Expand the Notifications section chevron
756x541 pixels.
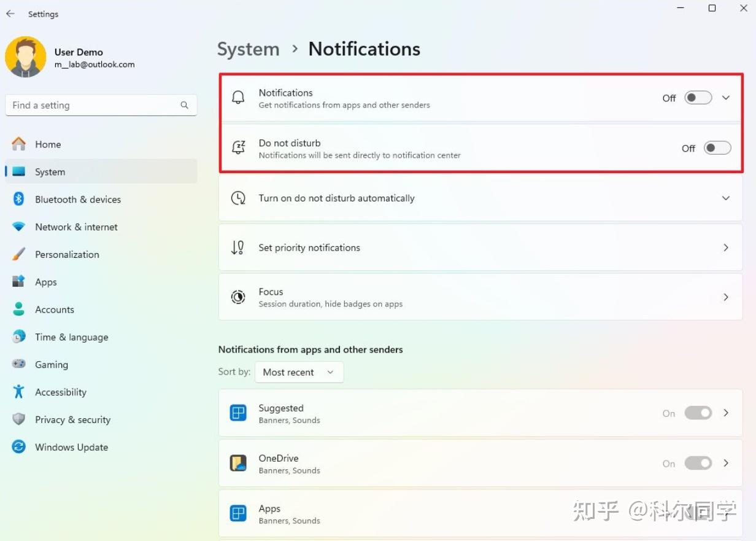coord(726,98)
